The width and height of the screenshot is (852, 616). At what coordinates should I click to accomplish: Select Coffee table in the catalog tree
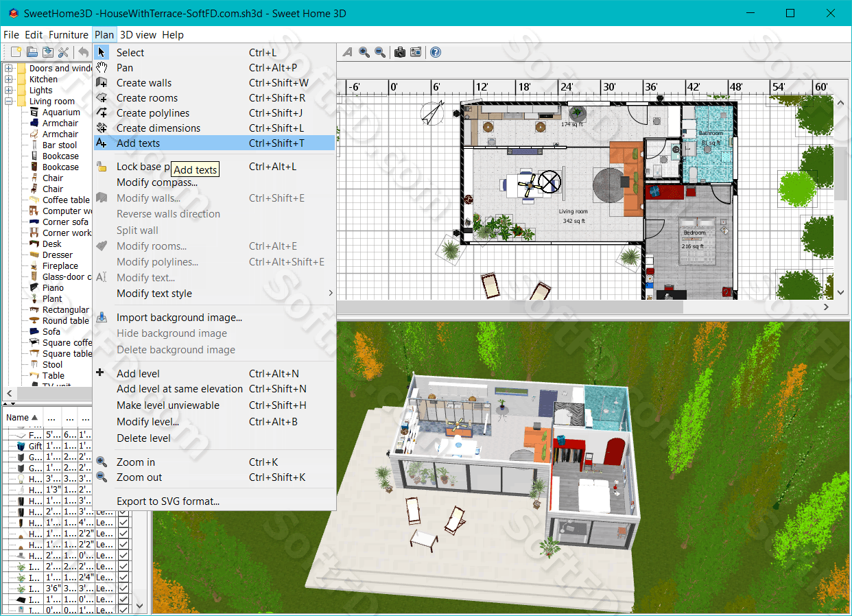[66, 200]
